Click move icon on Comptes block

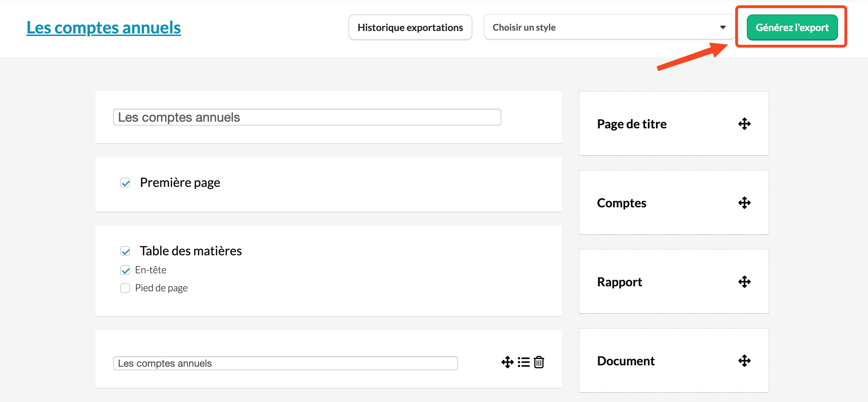point(744,203)
